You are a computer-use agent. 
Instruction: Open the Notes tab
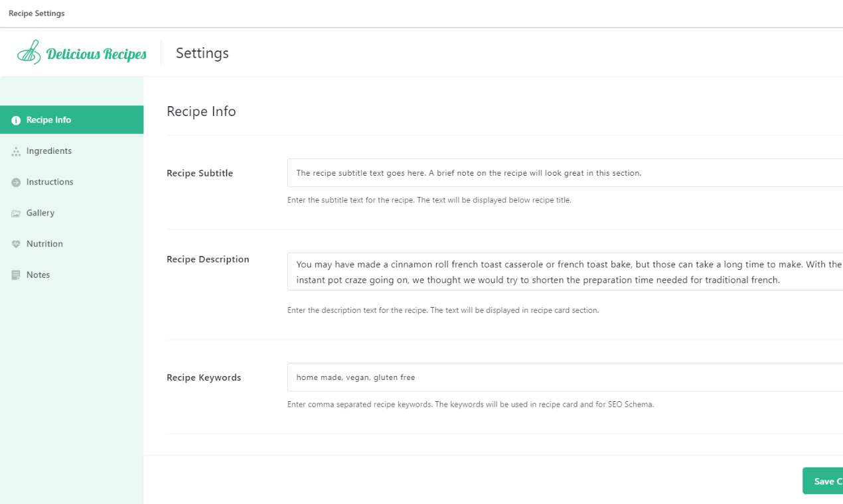72,275
